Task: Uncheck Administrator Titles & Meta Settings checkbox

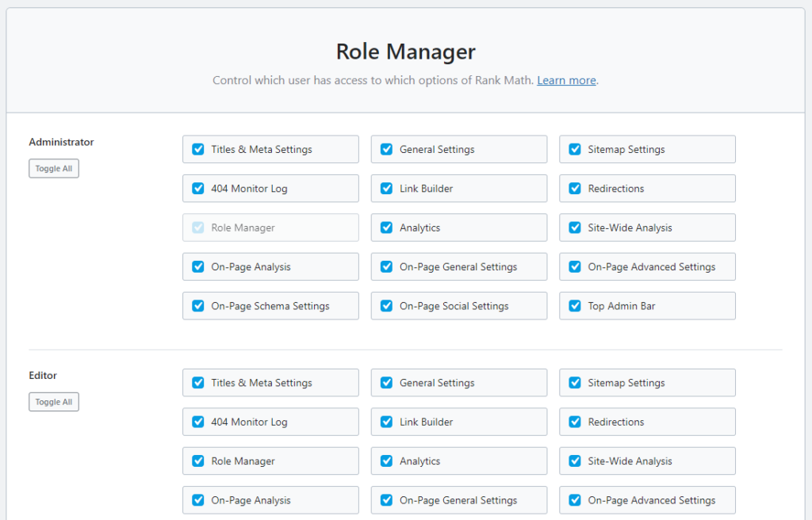Action: pos(197,149)
